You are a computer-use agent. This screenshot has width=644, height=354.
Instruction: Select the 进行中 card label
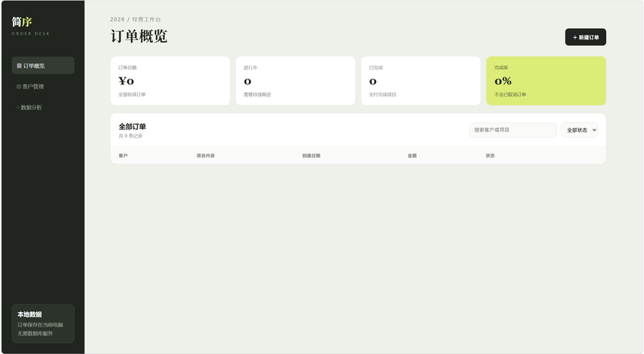coord(250,68)
